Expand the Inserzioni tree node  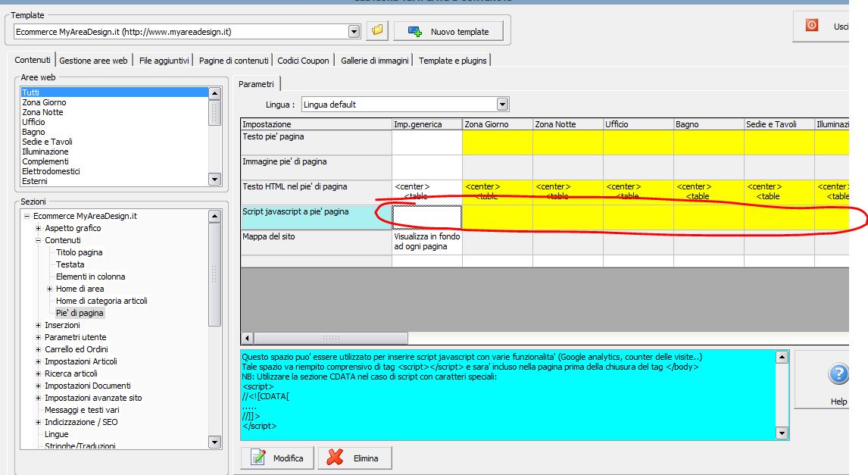tap(38, 326)
